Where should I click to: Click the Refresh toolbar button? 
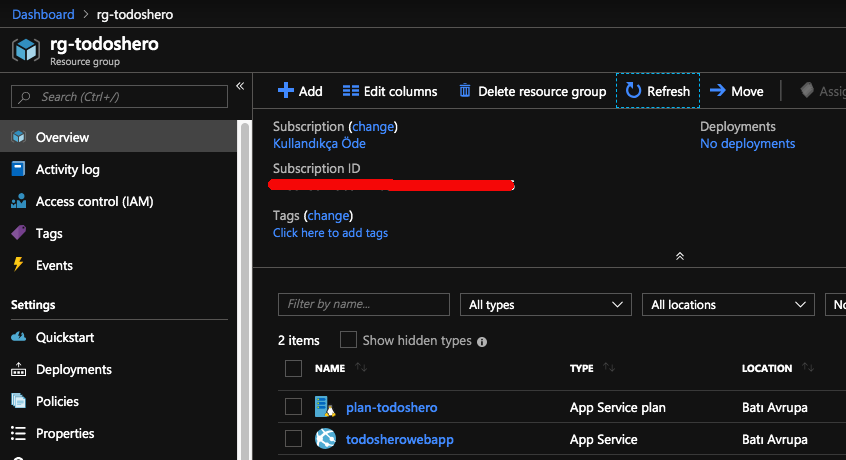click(x=658, y=91)
